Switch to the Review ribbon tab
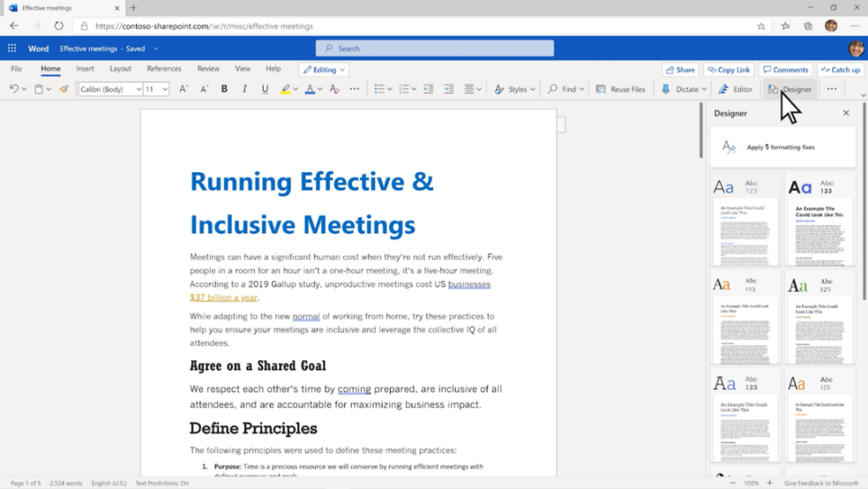 point(208,68)
